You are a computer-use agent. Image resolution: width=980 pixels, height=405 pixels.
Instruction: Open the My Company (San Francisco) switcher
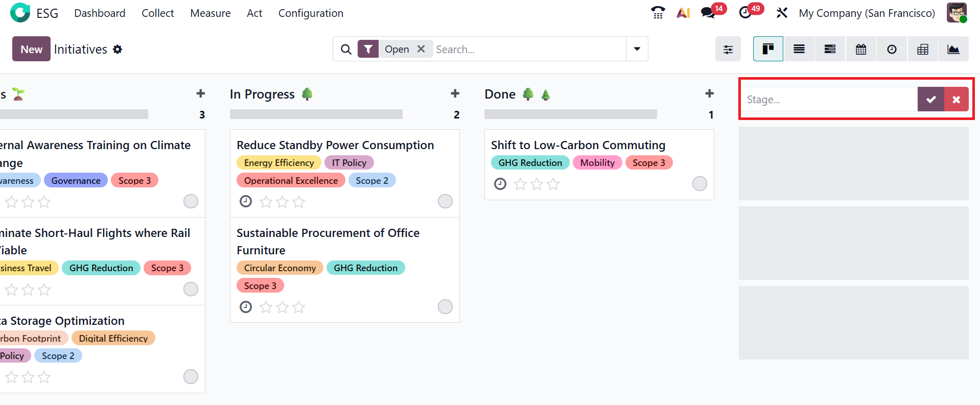tap(867, 13)
